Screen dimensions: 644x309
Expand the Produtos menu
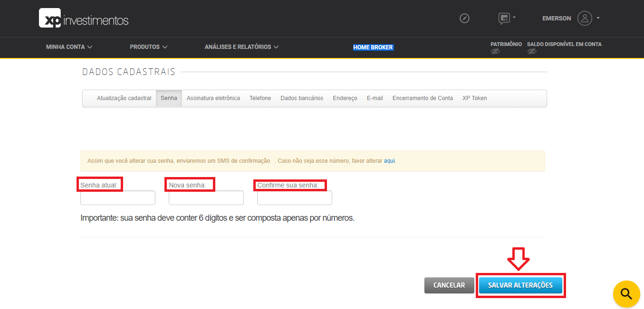coord(149,47)
